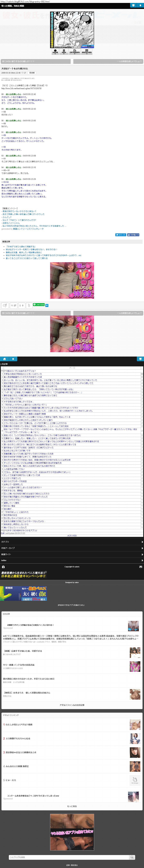Click the Hatena B! bookmark icon
The image size is (144, 868).
pyautogui.click(x=47, y=305)
